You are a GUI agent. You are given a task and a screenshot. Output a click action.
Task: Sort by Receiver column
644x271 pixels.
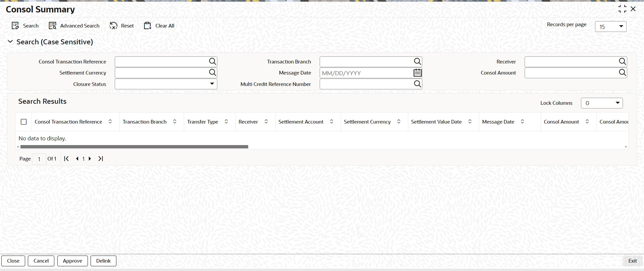click(x=266, y=122)
